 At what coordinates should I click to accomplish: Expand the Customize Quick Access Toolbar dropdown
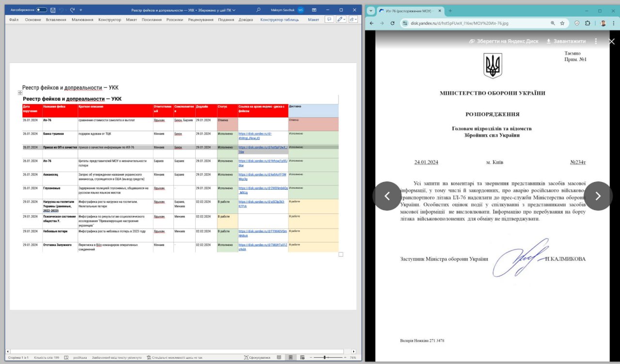[x=81, y=10]
